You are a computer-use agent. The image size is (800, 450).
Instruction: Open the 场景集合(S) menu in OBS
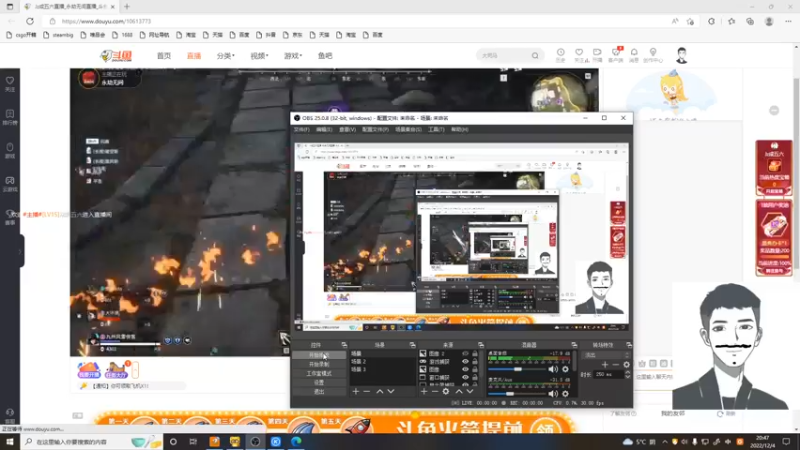pyautogui.click(x=408, y=130)
